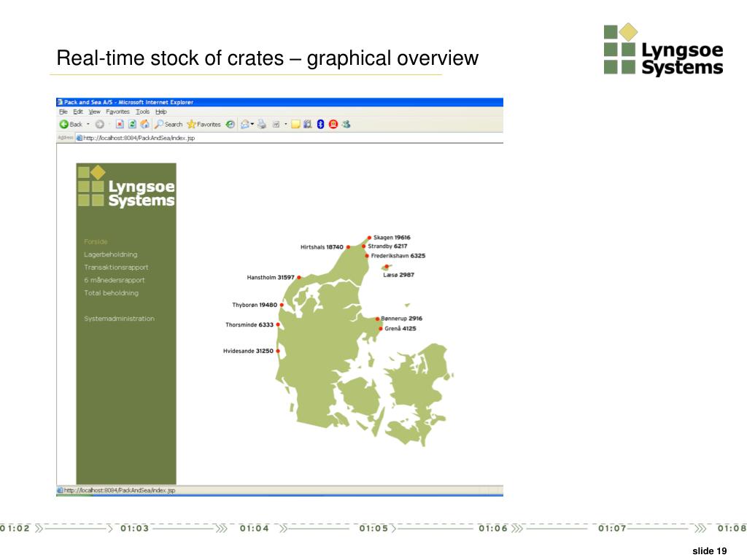This screenshot has height=560, width=747.
Task: Open the Systemadministration link
Action: click(119, 319)
